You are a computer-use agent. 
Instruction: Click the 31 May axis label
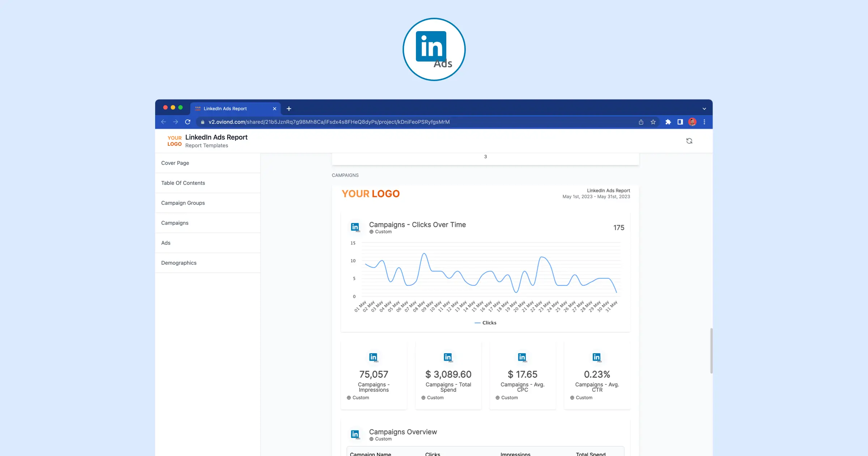click(611, 306)
